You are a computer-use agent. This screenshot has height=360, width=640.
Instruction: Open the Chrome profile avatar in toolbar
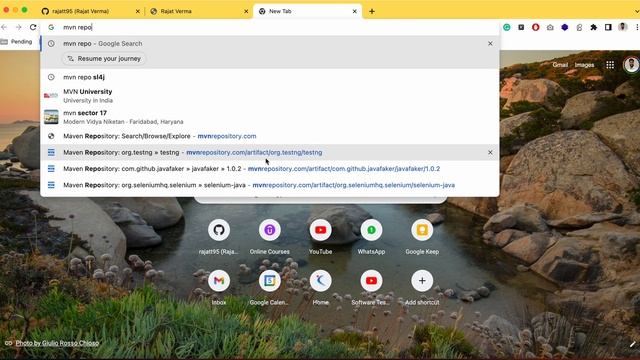tap(622, 27)
